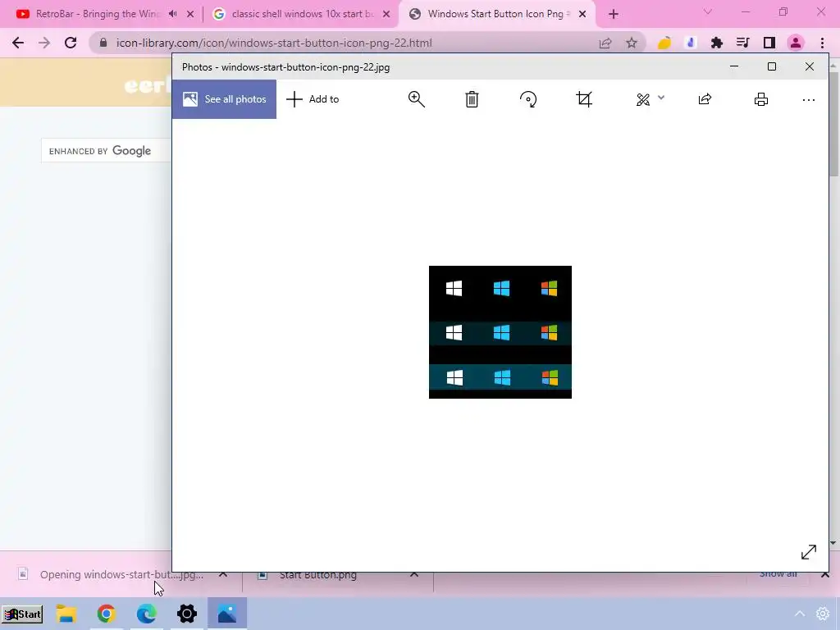Delete the photo with the trash icon

click(472, 99)
